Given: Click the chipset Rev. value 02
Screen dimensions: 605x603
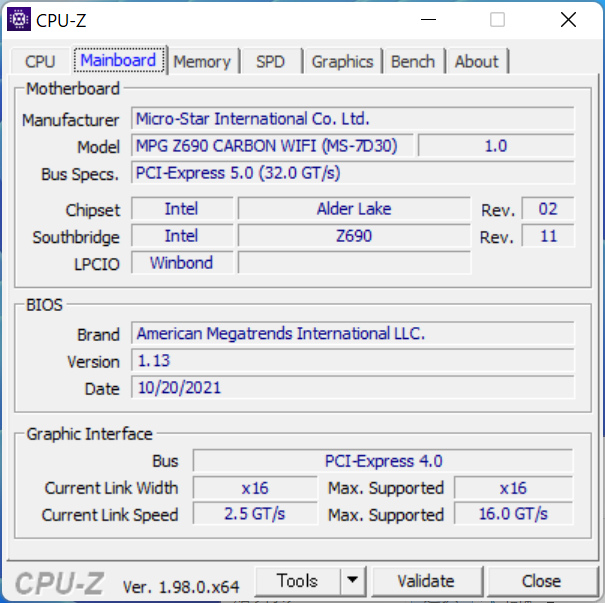Looking at the screenshot, I should point(548,209).
